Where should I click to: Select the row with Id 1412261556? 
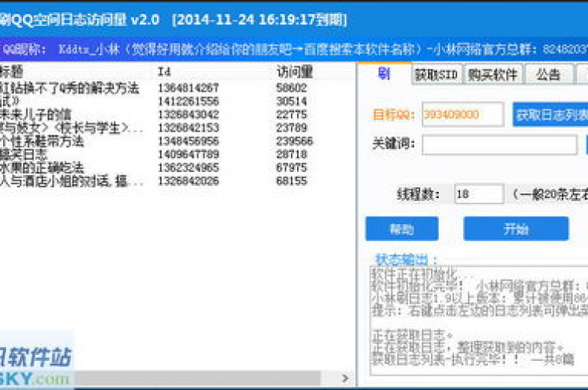[177, 102]
